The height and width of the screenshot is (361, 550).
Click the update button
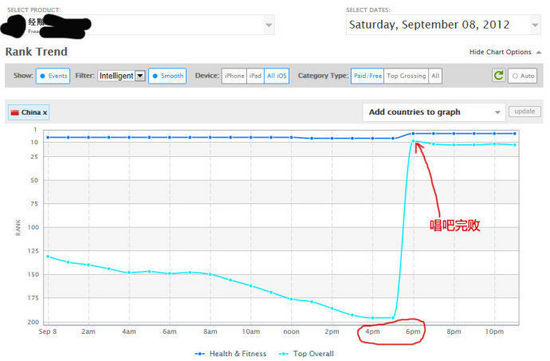click(524, 111)
